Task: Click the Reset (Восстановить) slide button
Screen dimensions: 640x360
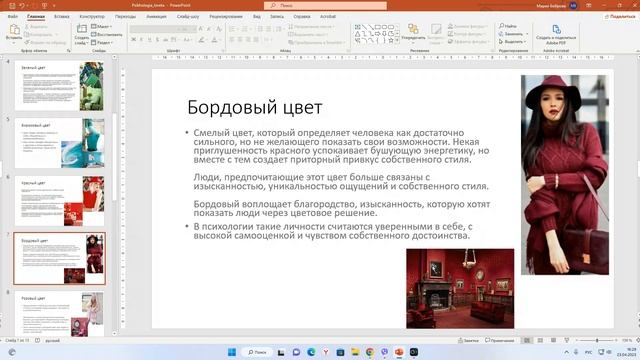Action: point(107,34)
